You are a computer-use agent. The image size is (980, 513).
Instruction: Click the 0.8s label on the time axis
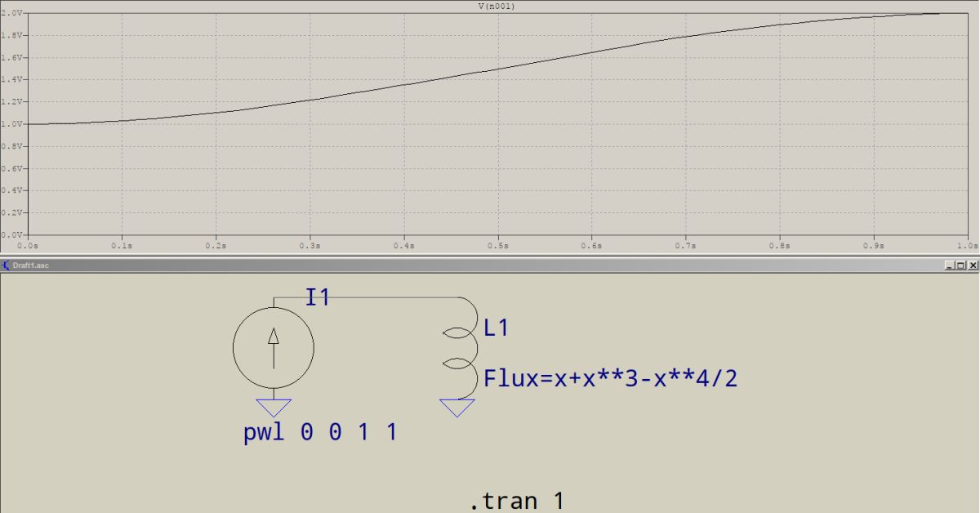coord(780,245)
